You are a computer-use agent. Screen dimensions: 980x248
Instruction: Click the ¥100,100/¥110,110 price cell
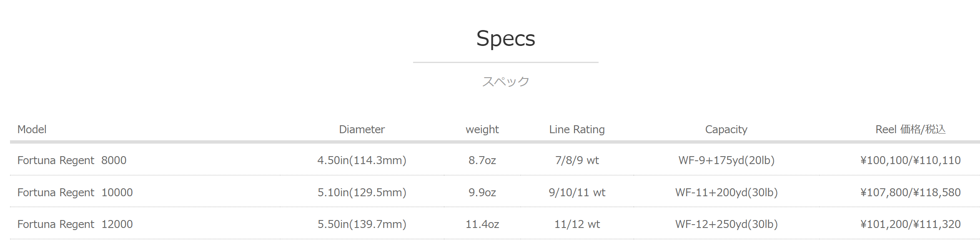[910, 160]
